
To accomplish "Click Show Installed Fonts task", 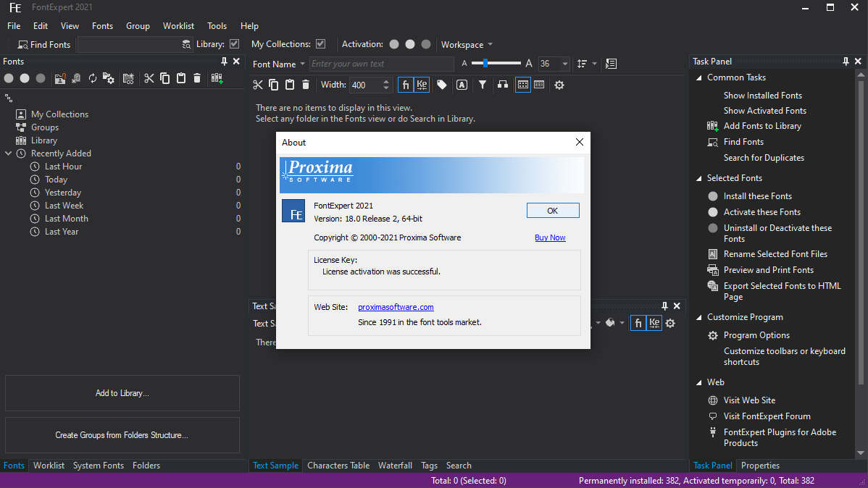I will click(762, 96).
